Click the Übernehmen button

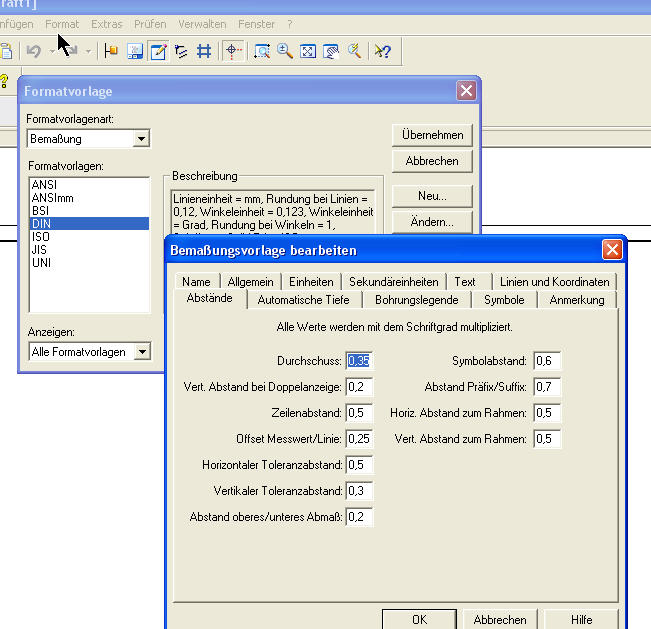(x=432, y=135)
